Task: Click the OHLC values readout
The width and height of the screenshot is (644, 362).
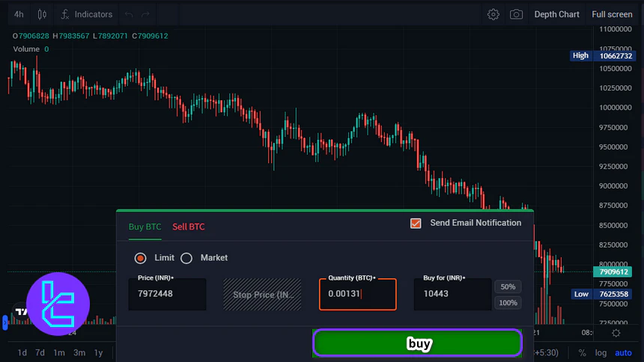Action: [x=91, y=36]
